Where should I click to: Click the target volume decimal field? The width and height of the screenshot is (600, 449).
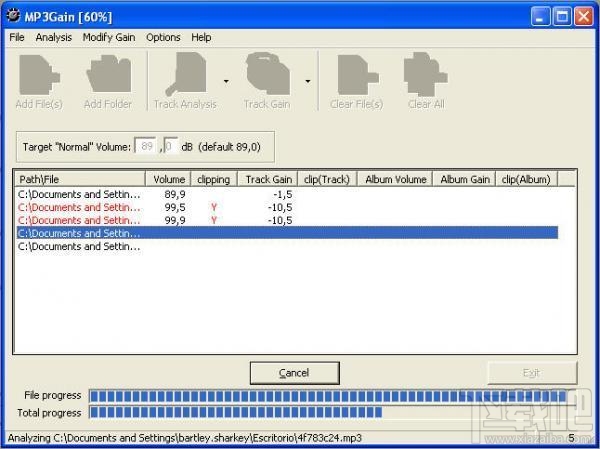pos(170,146)
